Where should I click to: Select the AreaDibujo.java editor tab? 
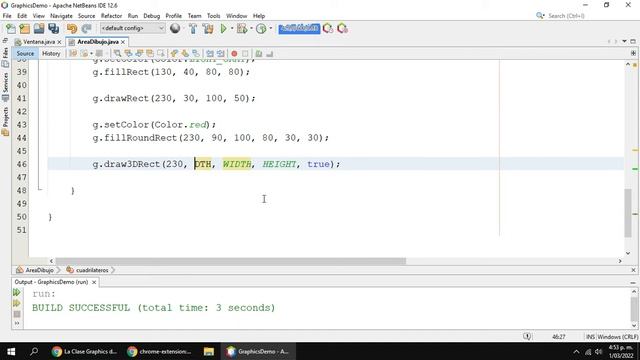click(98, 42)
